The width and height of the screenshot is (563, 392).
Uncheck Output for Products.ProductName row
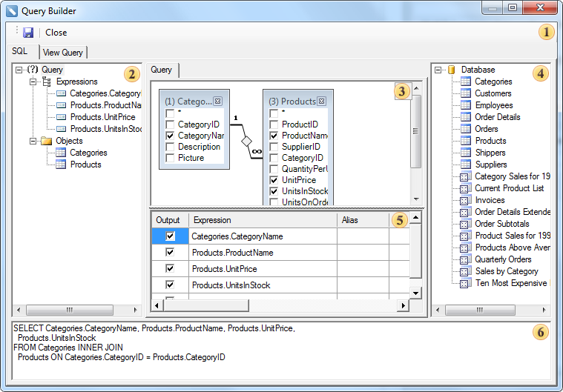[170, 253]
